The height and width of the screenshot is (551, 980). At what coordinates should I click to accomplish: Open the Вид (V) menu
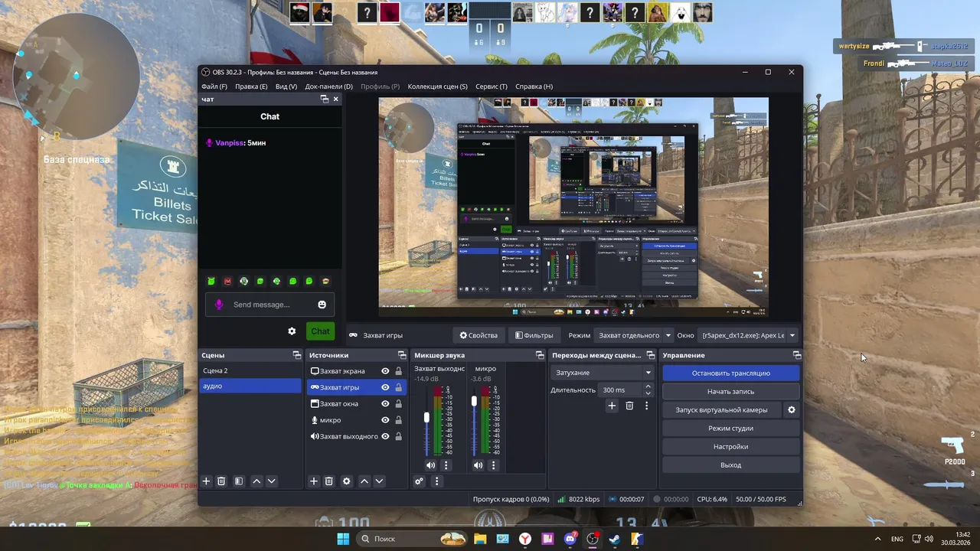coord(286,86)
